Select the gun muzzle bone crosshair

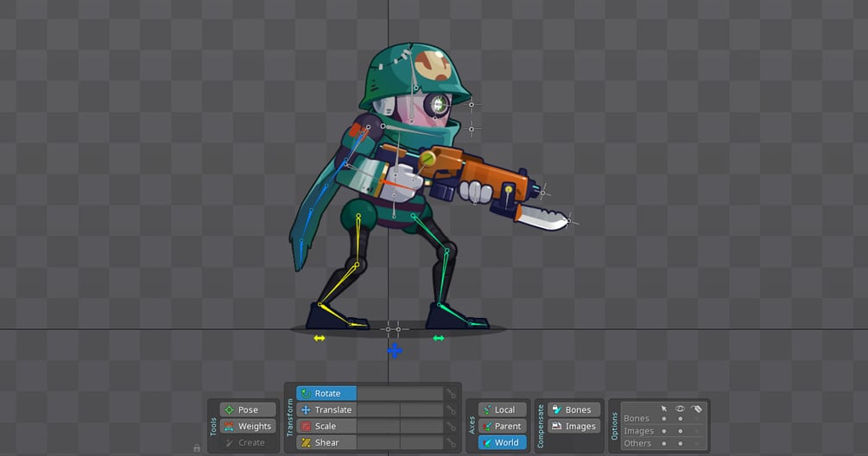point(543,193)
